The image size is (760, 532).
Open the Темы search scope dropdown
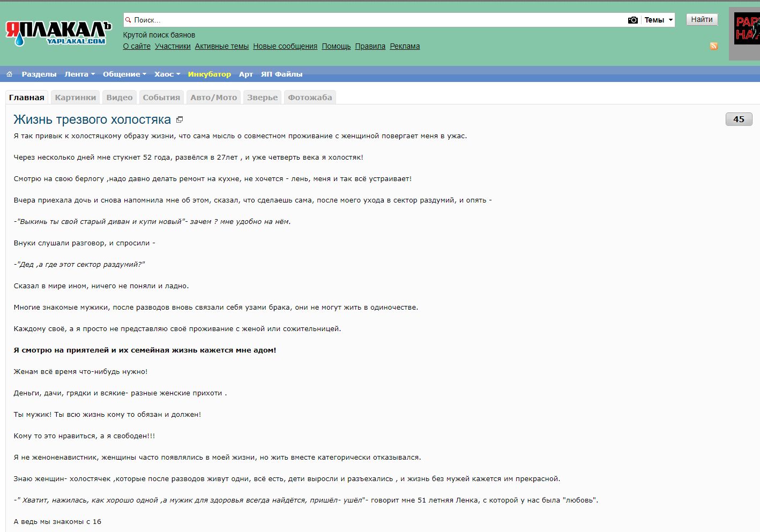658,20
